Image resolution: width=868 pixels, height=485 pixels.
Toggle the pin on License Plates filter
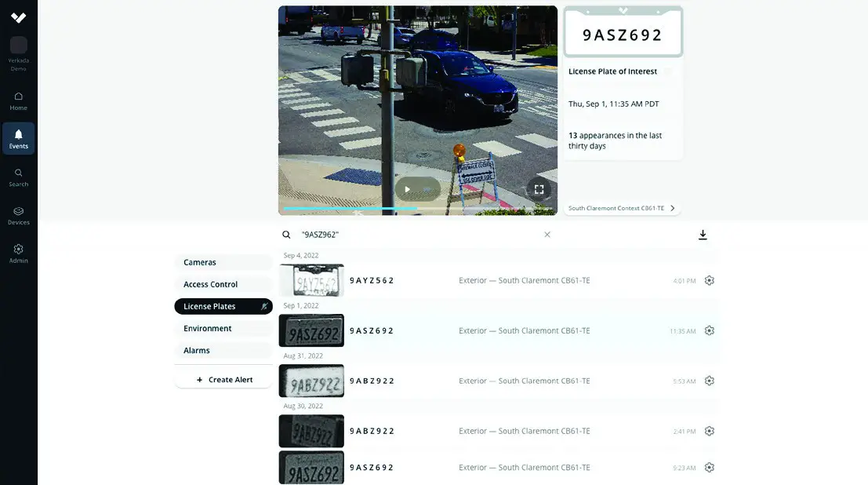pyautogui.click(x=263, y=306)
